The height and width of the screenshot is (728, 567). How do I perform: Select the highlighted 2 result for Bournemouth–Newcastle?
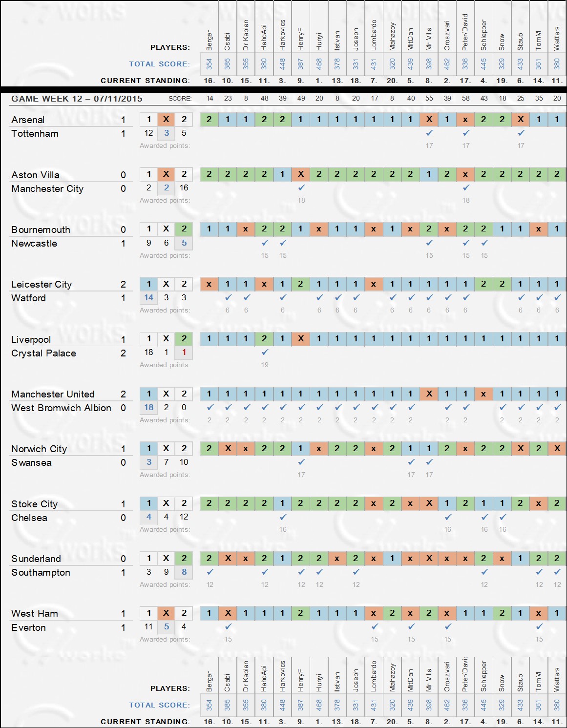184,229
